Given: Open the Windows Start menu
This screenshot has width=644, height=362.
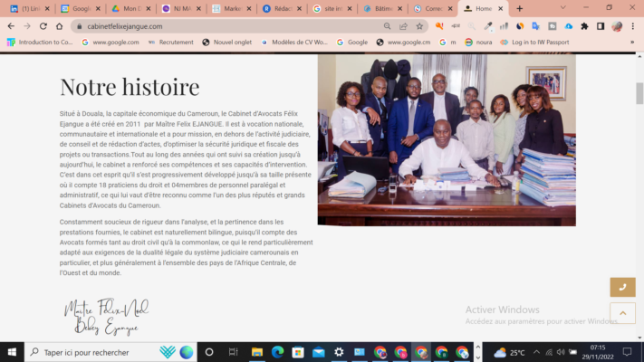Looking at the screenshot, I should pos(12,352).
